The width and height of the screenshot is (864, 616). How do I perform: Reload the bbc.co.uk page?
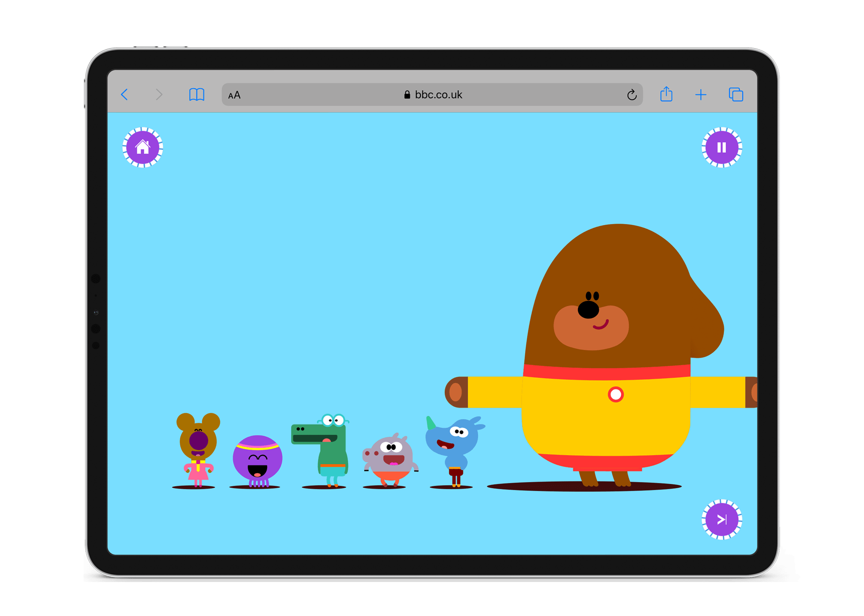pos(631,94)
